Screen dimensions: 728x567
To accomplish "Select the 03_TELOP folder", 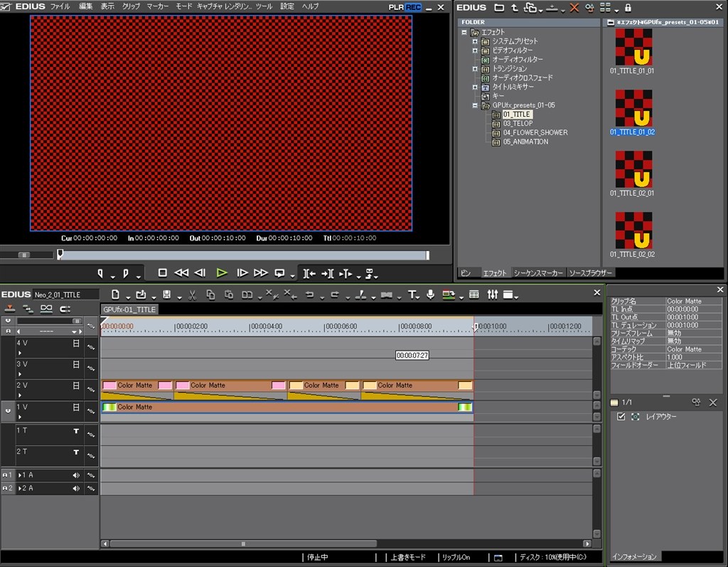I will point(517,124).
